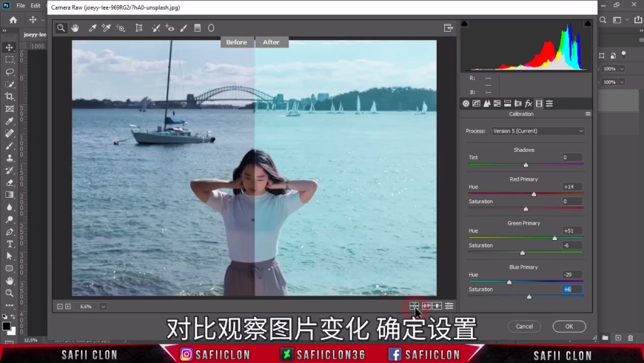644x363 pixels.
Task: Select the Color Sampler tool
Action: click(106, 28)
